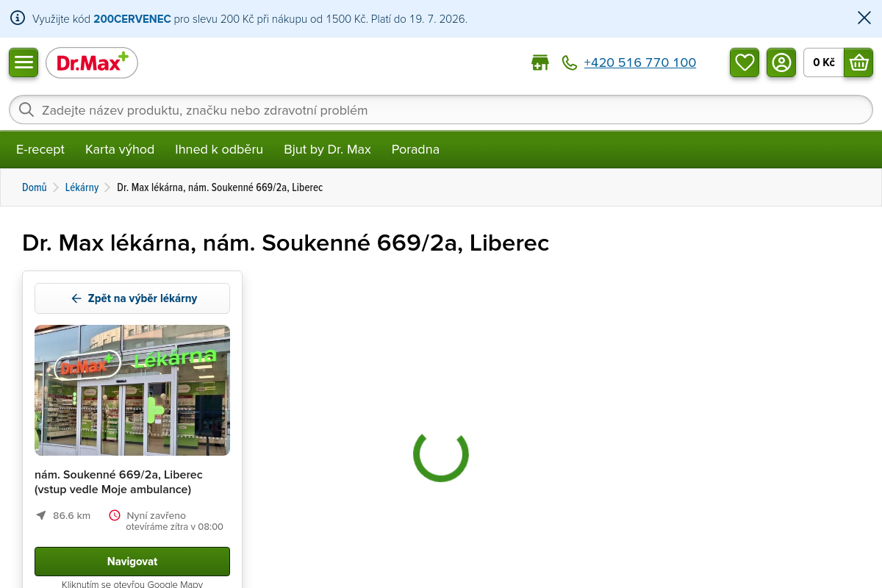Open the Poradna menu item
The height and width of the screenshot is (588, 882).
click(x=415, y=149)
